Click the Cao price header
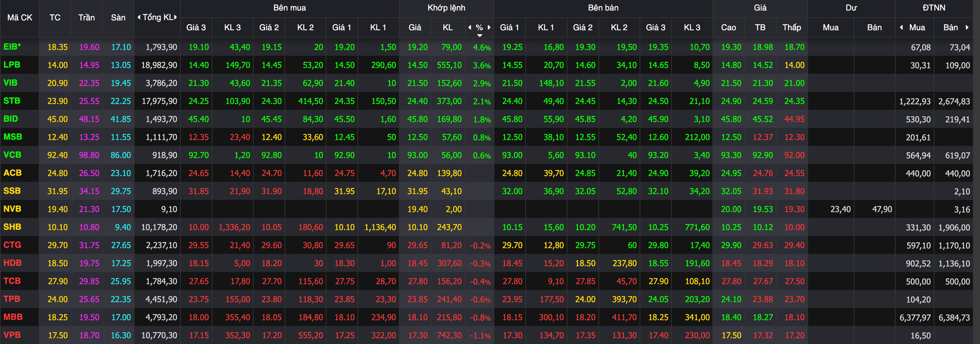Viewport: 980px width, 344px height. [728, 28]
